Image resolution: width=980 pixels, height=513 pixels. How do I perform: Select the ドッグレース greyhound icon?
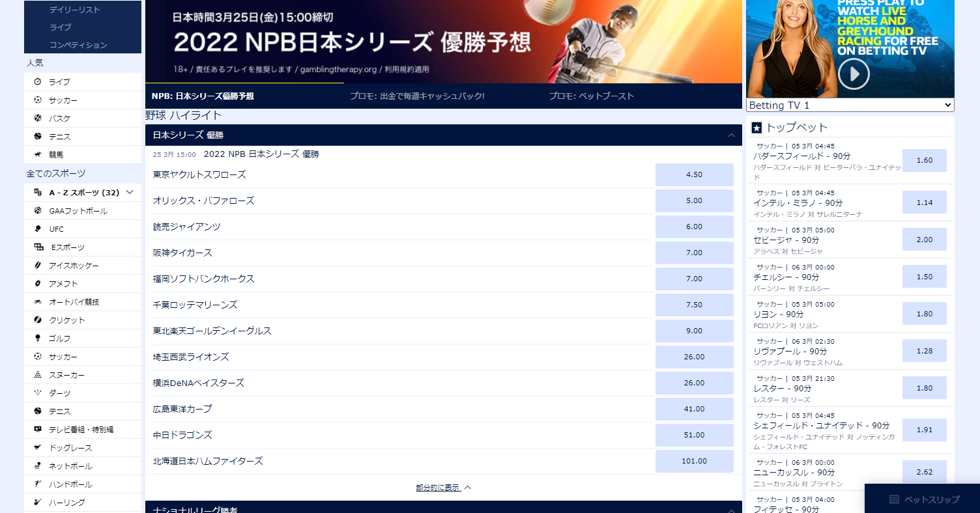[37, 448]
